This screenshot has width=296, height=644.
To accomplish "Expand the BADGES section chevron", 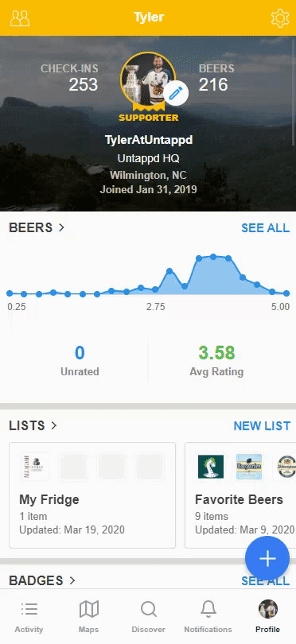I will (x=72, y=580).
